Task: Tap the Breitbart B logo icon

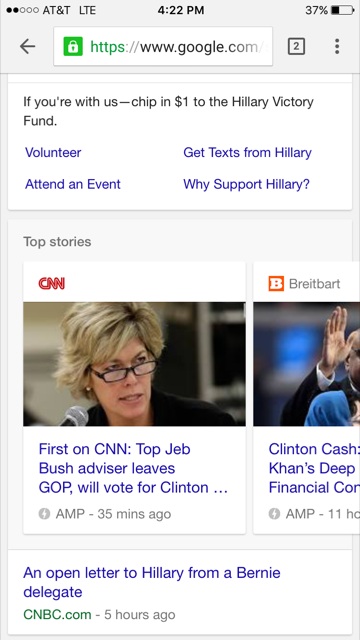Action: click(276, 283)
